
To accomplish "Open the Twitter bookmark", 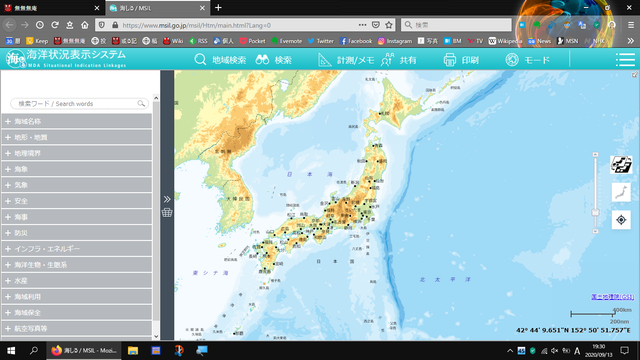I will 321,41.
